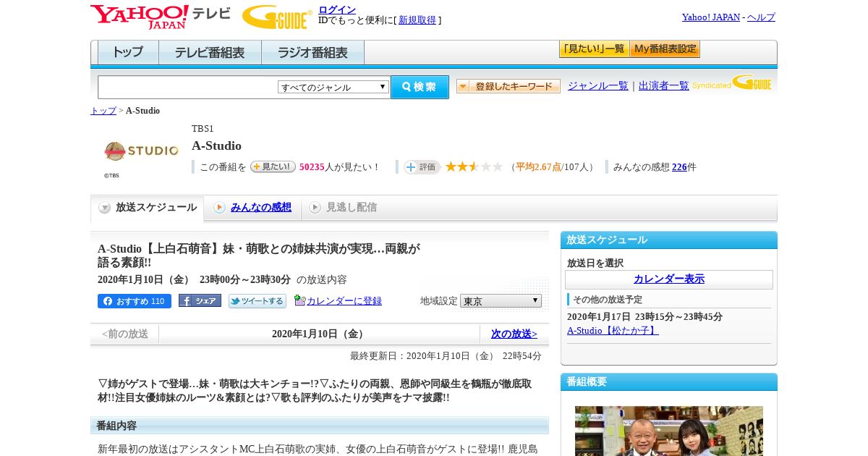Open the 出演者一覧 link

click(664, 86)
